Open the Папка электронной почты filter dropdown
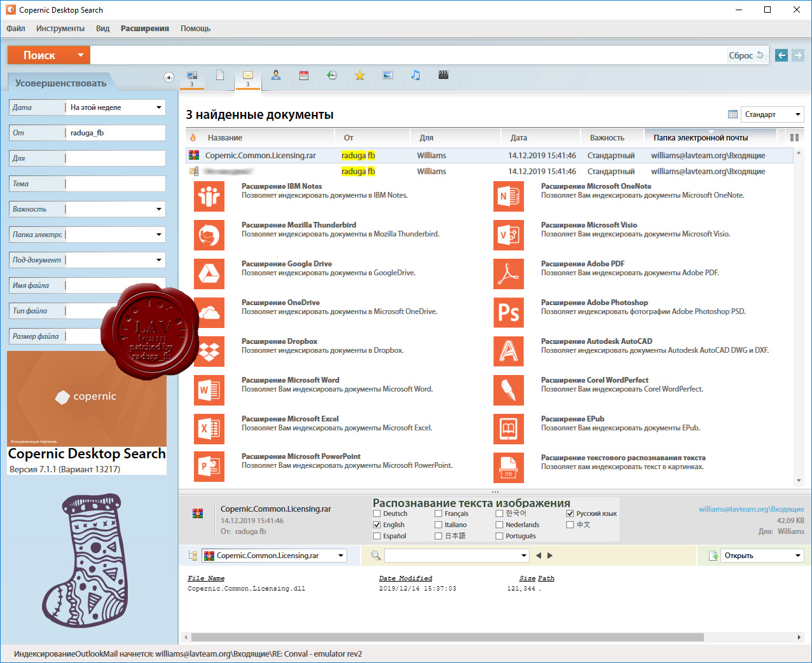Image resolution: width=812 pixels, height=663 pixels. [159, 235]
